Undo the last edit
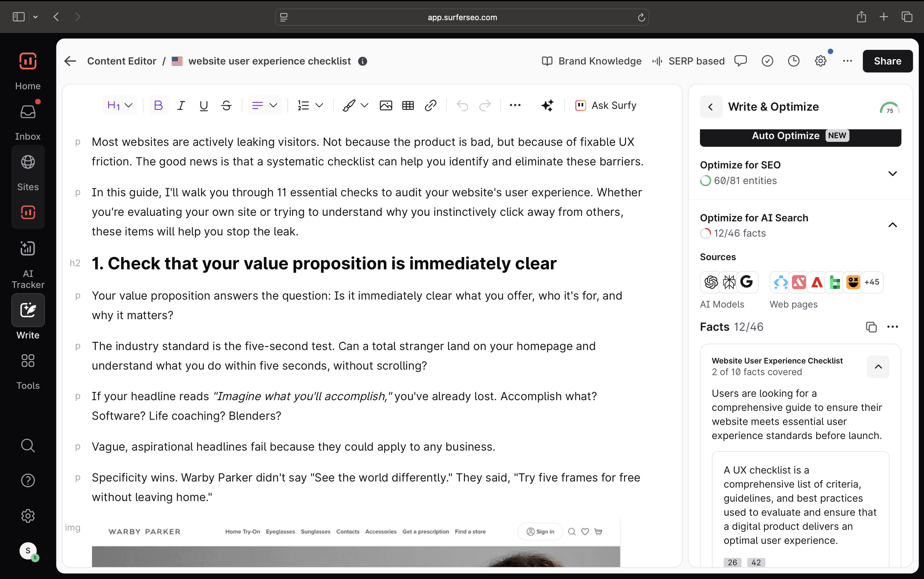 [462, 105]
